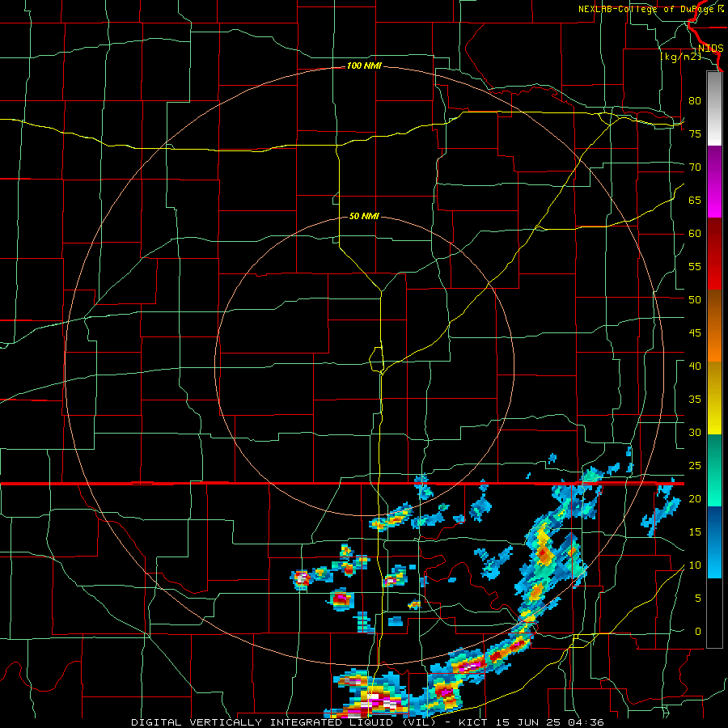Click the 20 value on the color scale
Viewport: 728px width, 728px height.
click(x=695, y=498)
